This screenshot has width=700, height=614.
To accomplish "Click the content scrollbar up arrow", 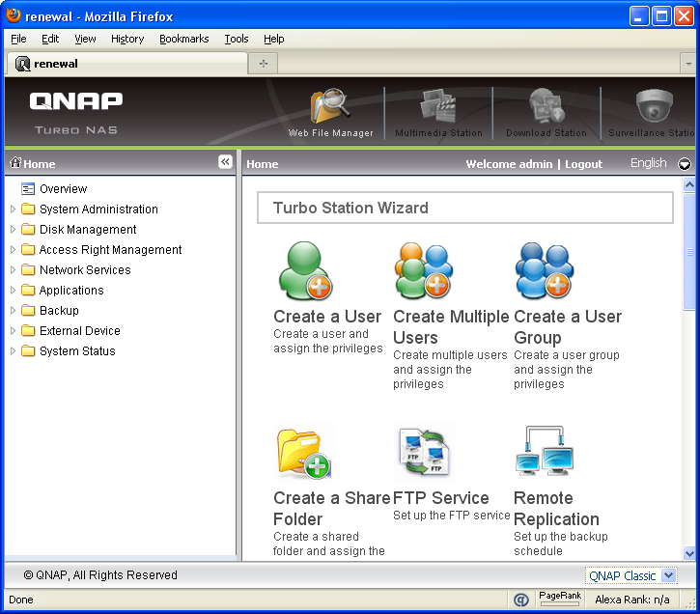I will [x=689, y=184].
